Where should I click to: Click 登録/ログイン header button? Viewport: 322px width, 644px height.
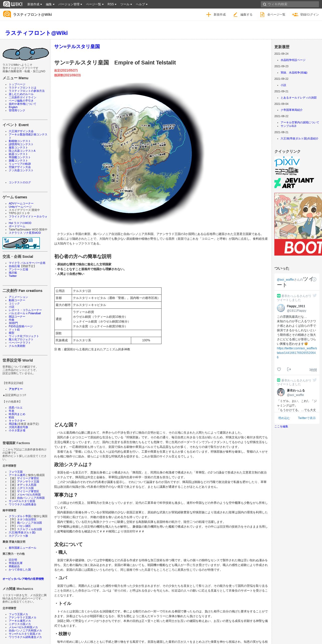pos(305,15)
